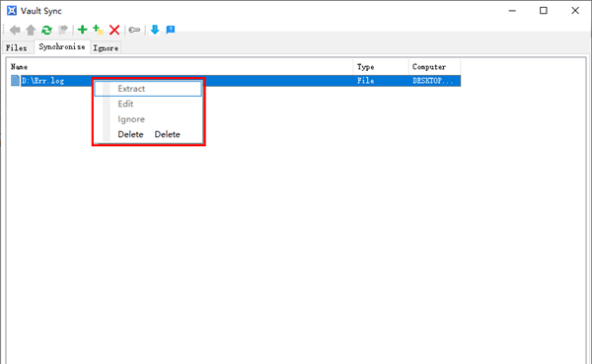
Task: Click the file icon beside D:\Err.log
Action: click(x=15, y=81)
